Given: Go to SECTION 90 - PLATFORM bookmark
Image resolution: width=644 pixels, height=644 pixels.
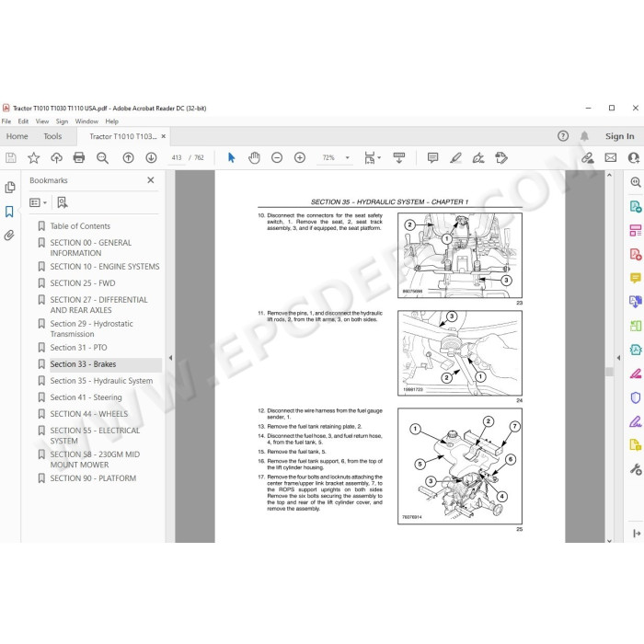Looking at the screenshot, I should click(x=93, y=478).
